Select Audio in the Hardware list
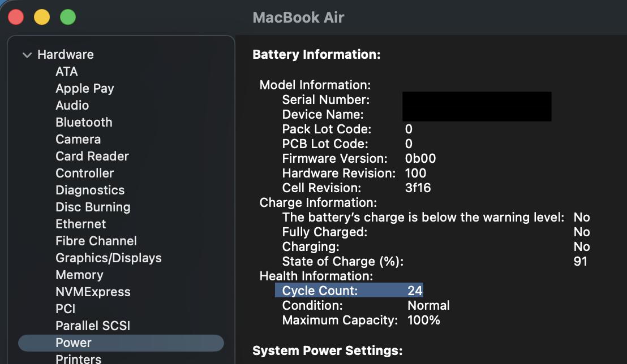This screenshot has width=627, height=364. 72,106
